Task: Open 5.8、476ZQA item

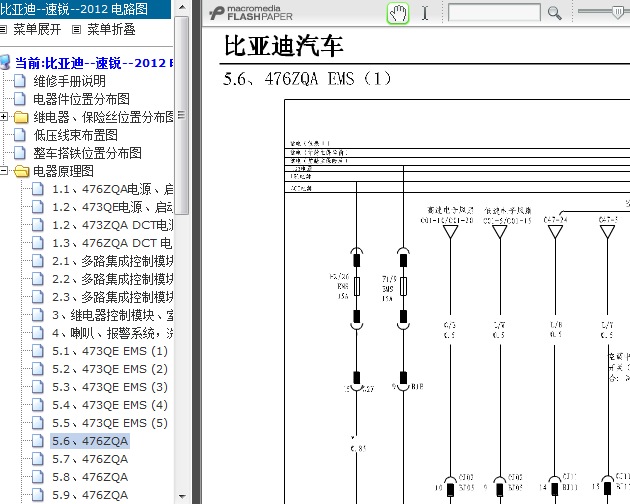Action: point(90,477)
